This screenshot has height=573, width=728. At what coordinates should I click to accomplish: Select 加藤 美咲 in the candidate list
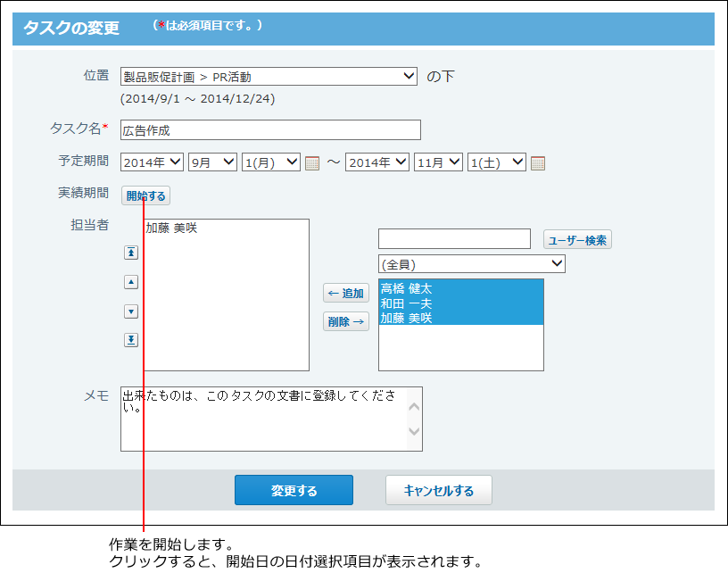461,318
